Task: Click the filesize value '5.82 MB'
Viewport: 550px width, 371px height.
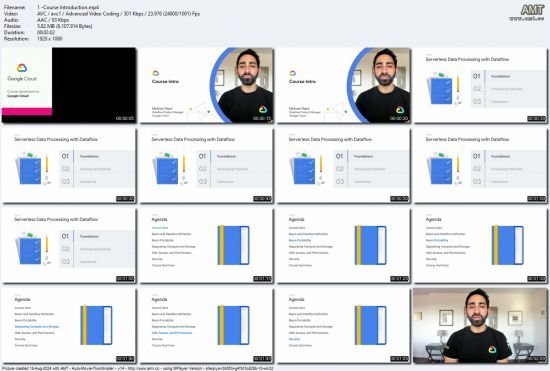Action: [x=65, y=26]
